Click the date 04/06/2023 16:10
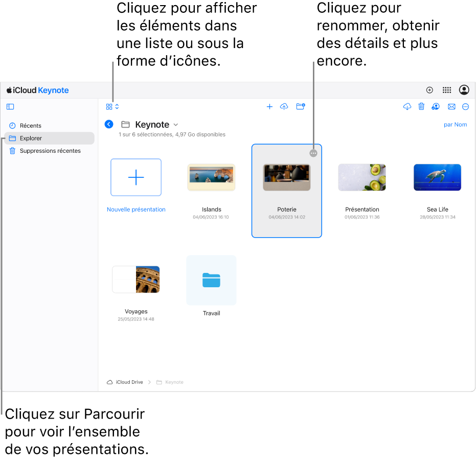The image size is (476, 462). point(211,217)
